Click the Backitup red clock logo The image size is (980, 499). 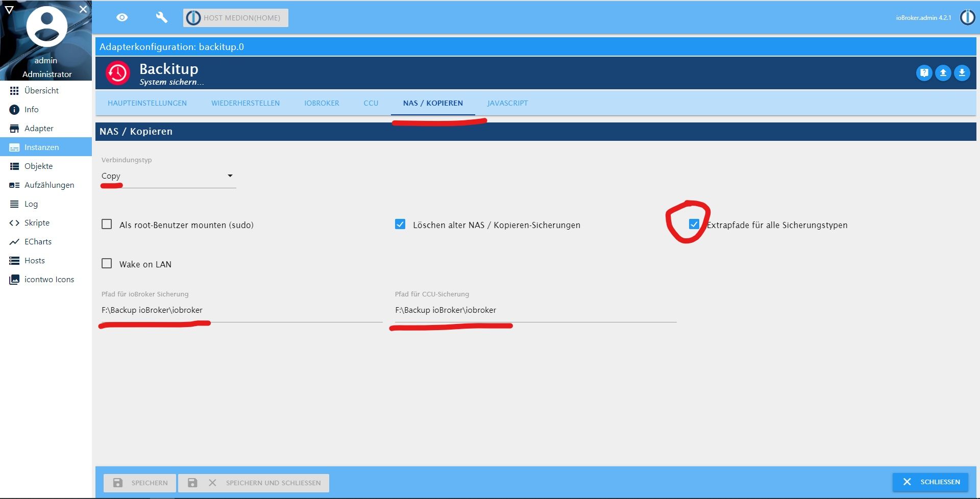(x=117, y=73)
